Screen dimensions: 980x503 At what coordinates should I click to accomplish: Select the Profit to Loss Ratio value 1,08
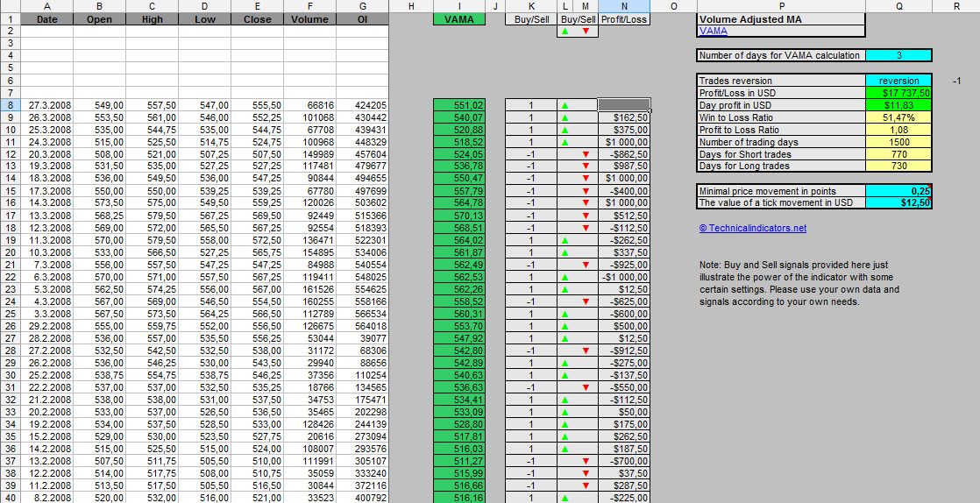pos(898,130)
